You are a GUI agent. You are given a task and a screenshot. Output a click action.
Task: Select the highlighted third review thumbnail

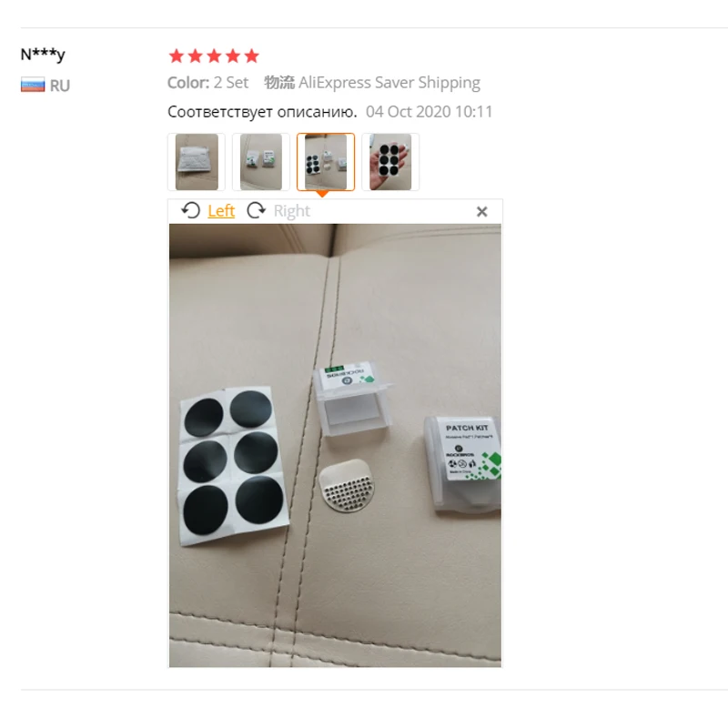click(x=326, y=162)
